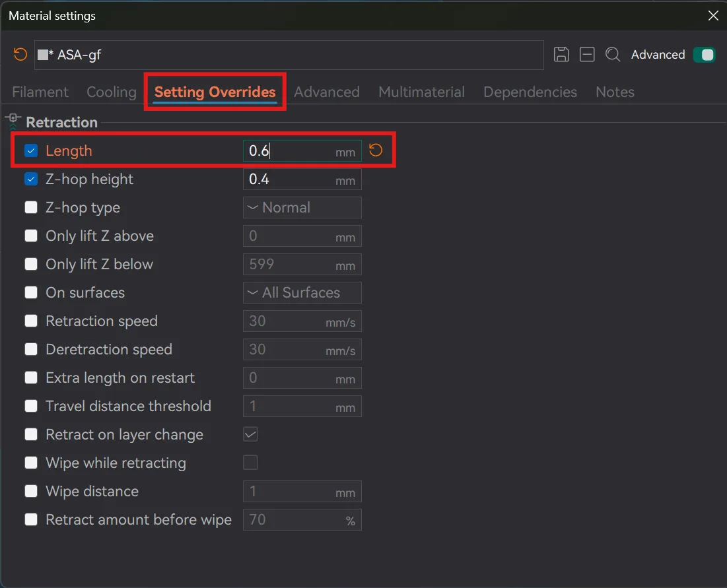Uncheck the Z-hop height override checkbox
Viewport: 727px width, 588px height.
point(31,179)
